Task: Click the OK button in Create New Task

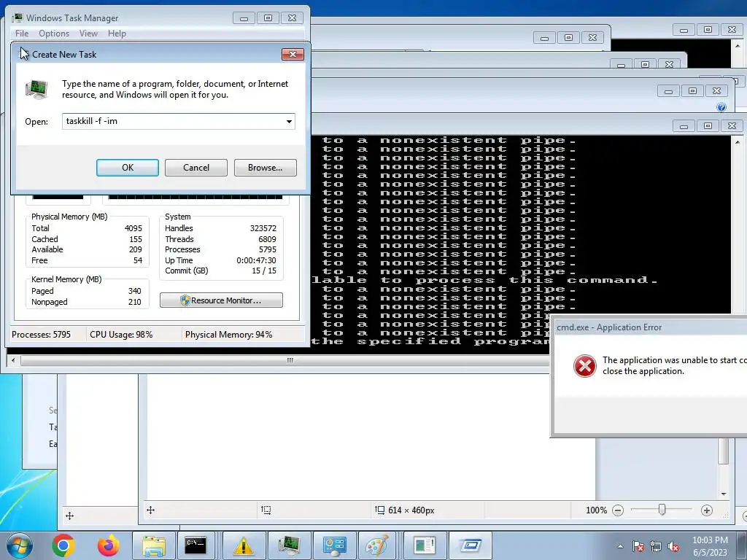Action: click(x=128, y=168)
